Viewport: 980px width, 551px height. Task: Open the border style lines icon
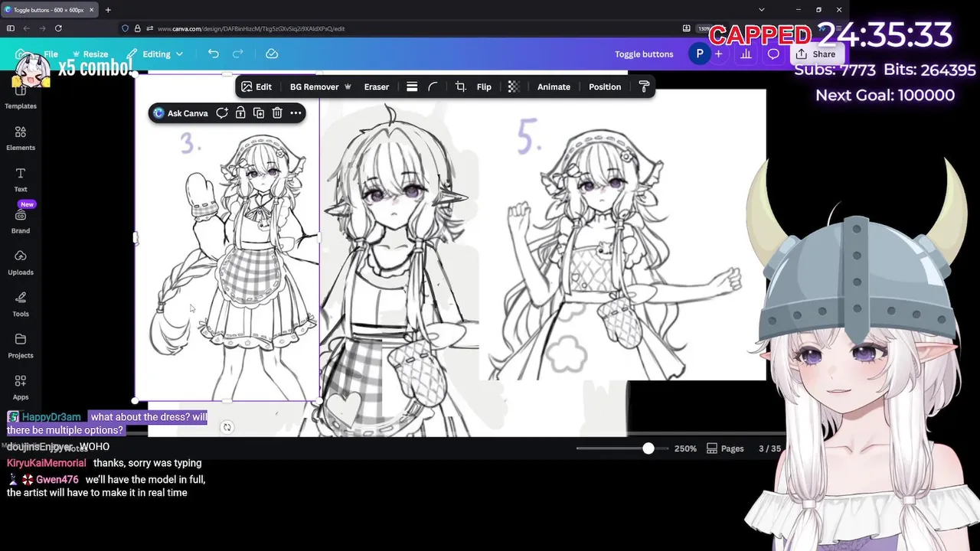coord(412,86)
